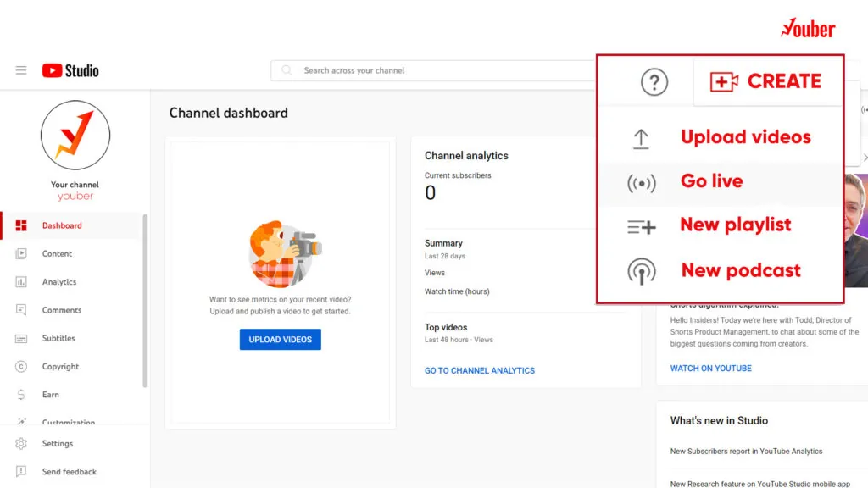Screen dimensions: 868x488
Task: Click WATCH ON YOUTUBE link
Action: tap(711, 369)
